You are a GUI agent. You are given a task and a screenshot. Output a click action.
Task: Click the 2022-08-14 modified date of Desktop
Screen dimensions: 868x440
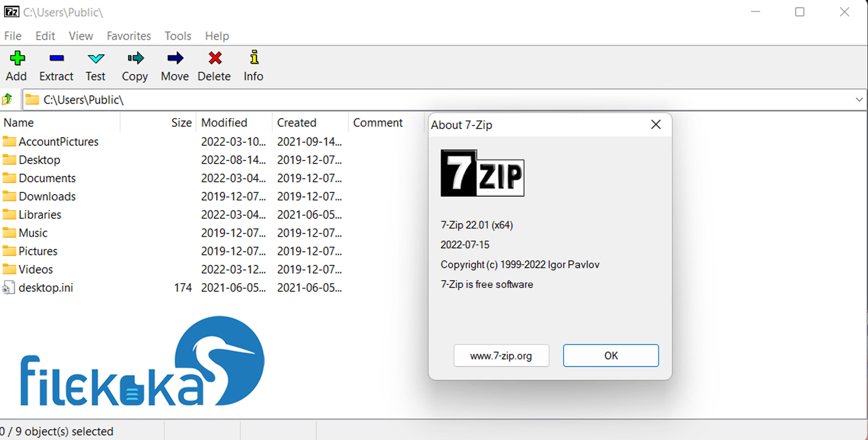[234, 160]
